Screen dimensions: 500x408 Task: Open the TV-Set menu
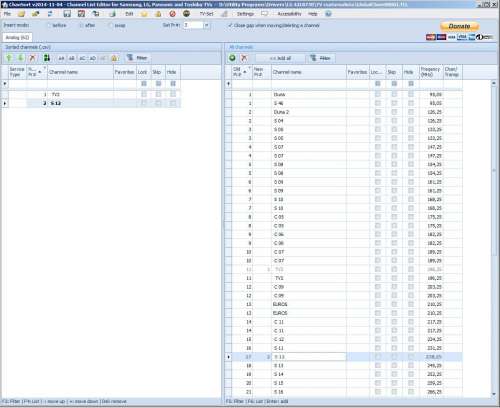click(206, 14)
